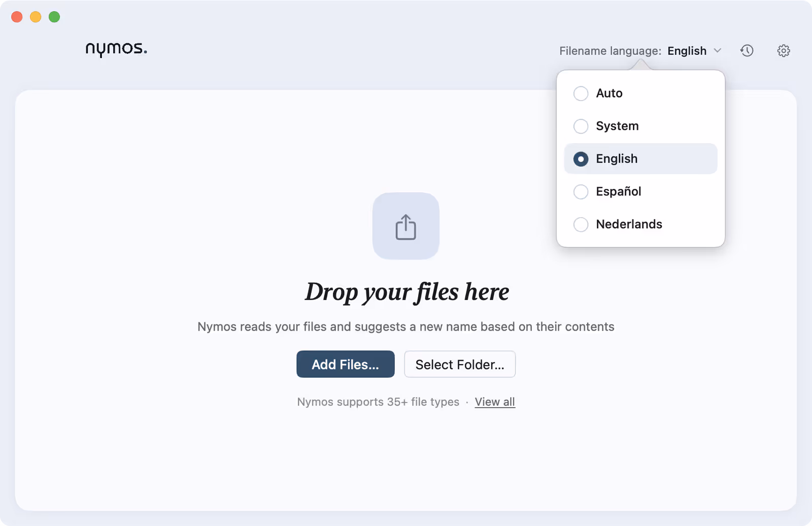Click the nymos logo
The height and width of the screenshot is (526, 812).
pyautogui.click(x=116, y=49)
